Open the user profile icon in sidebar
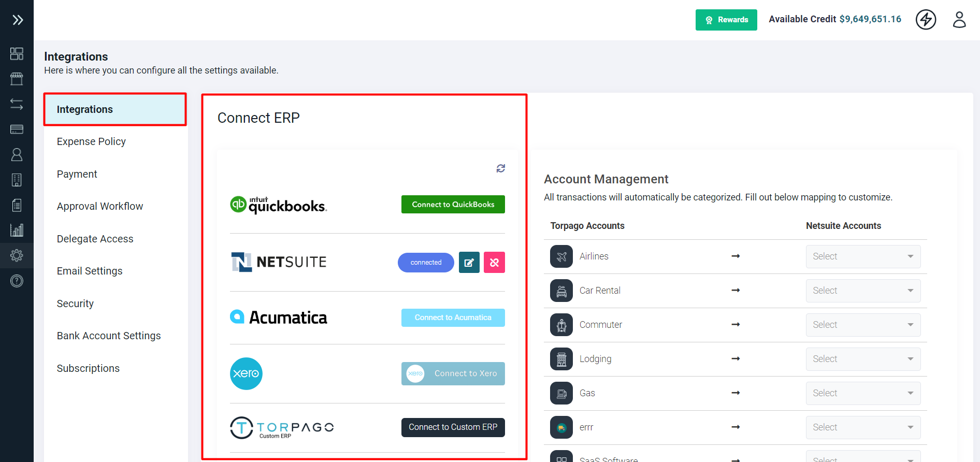 tap(17, 154)
